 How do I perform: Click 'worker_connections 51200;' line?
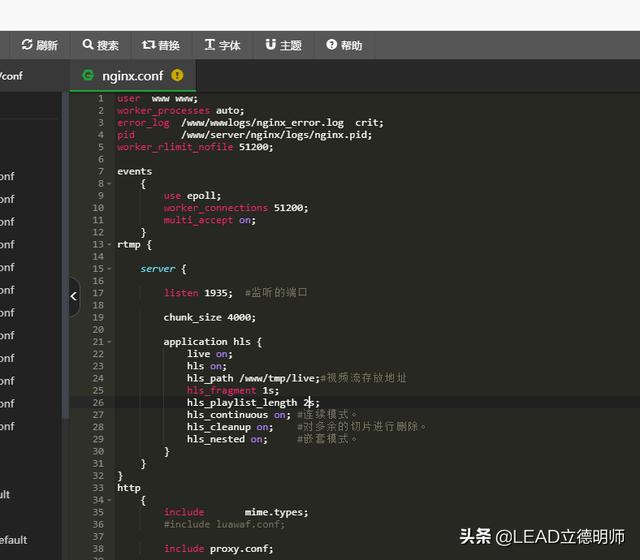click(x=236, y=208)
